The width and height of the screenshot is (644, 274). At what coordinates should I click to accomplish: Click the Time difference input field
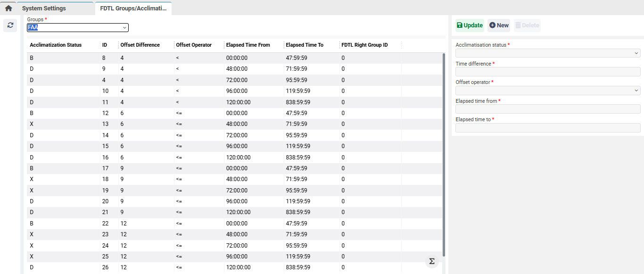pyautogui.click(x=547, y=72)
